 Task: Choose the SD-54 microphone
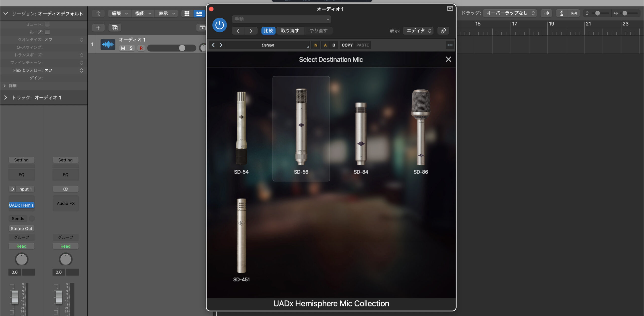(241, 133)
